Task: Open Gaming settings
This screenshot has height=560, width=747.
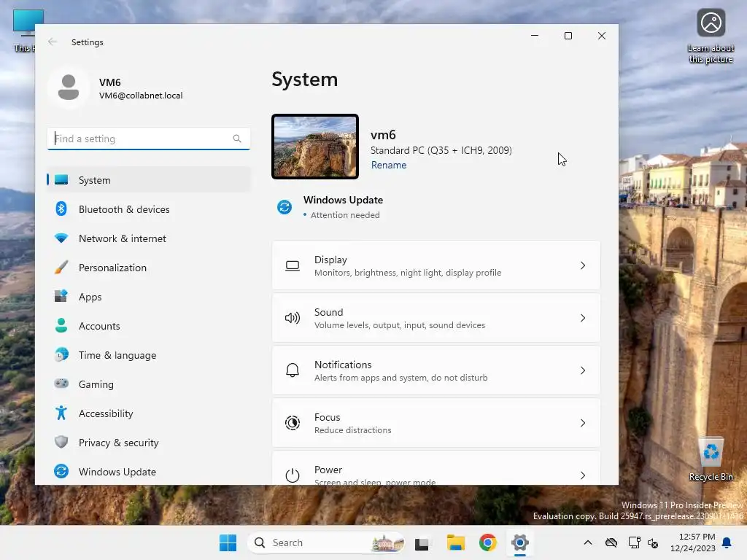Action: coord(149,384)
